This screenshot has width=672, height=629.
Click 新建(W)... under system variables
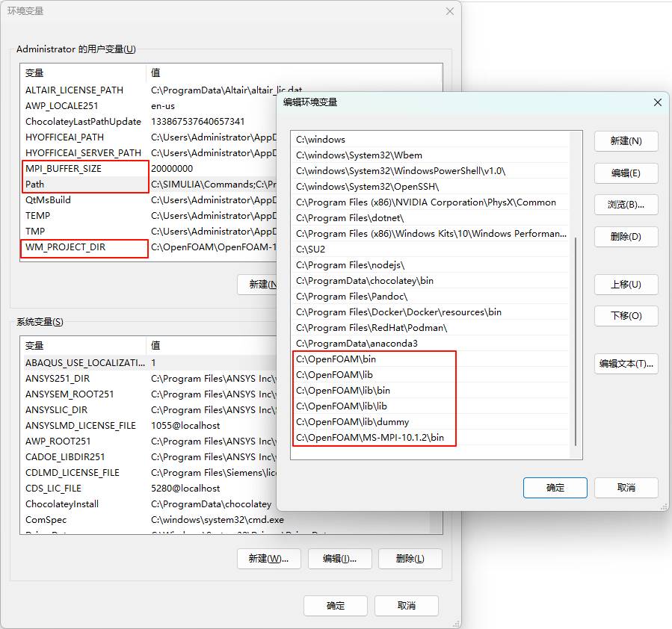pyautogui.click(x=268, y=559)
